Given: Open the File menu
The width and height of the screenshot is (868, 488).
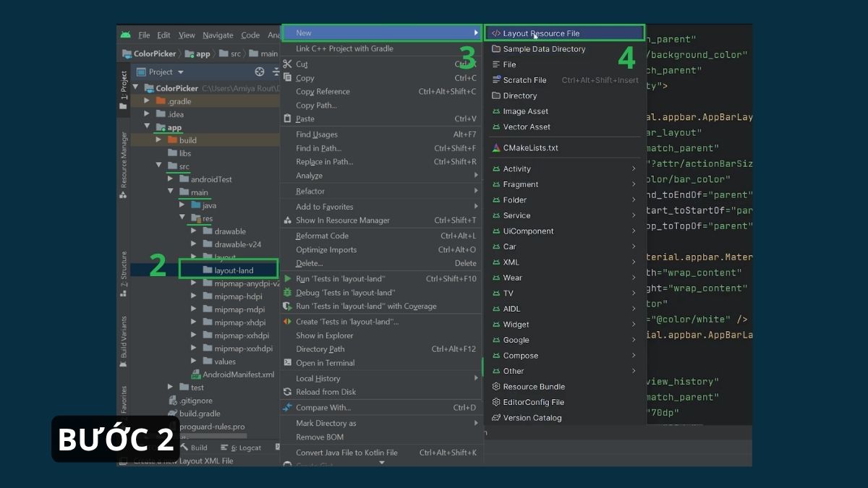Looking at the screenshot, I should point(144,35).
